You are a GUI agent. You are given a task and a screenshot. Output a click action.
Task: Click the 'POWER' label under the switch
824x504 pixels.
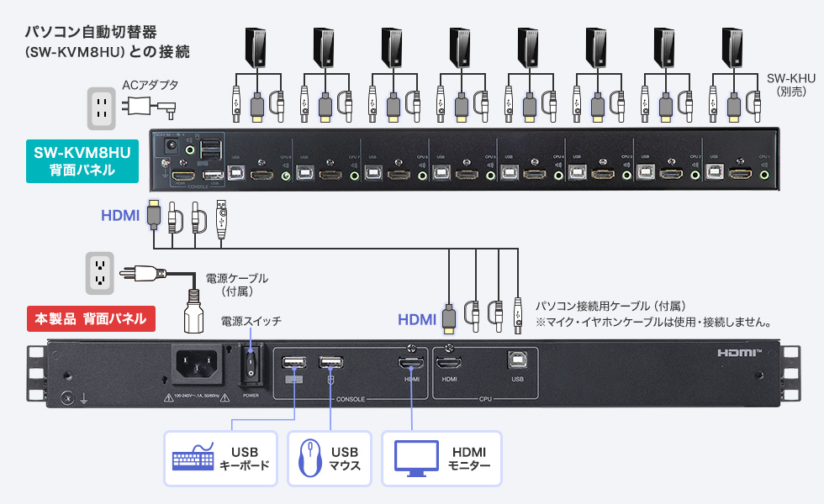pos(251,396)
